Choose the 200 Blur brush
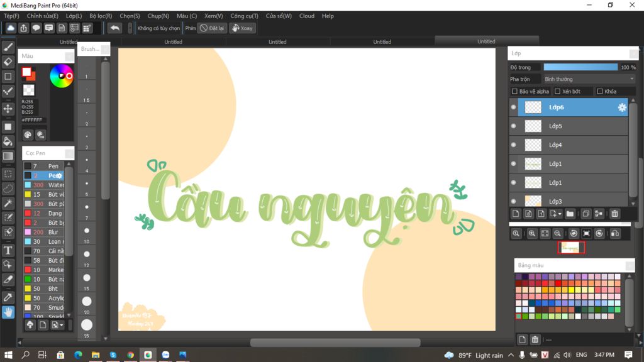 click(x=44, y=232)
